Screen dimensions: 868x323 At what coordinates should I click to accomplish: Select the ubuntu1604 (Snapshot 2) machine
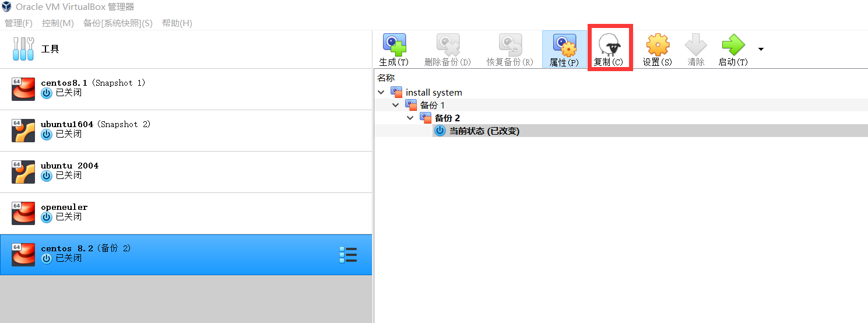tap(186, 131)
